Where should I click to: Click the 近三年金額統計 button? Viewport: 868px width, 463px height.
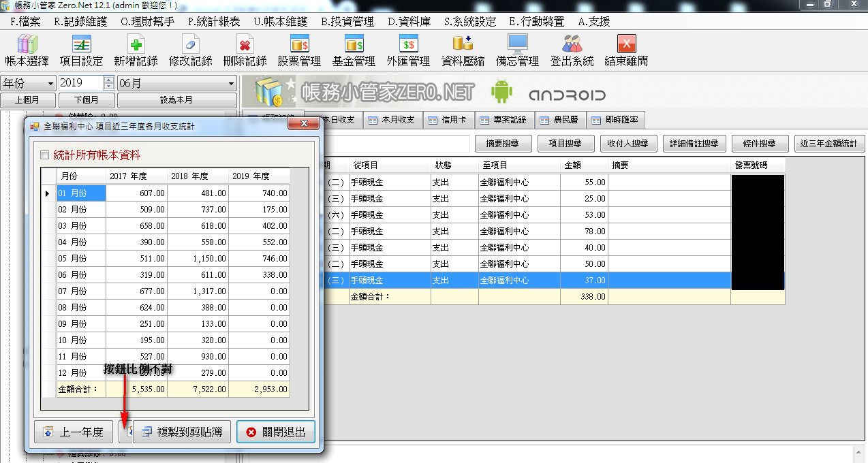pyautogui.click(x=830, y=144)
